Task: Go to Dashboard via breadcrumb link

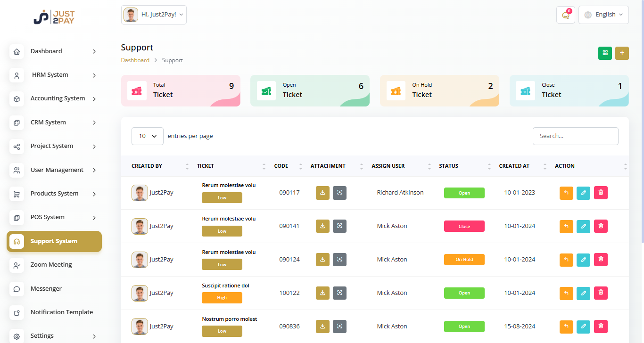Action: (135, 60)
